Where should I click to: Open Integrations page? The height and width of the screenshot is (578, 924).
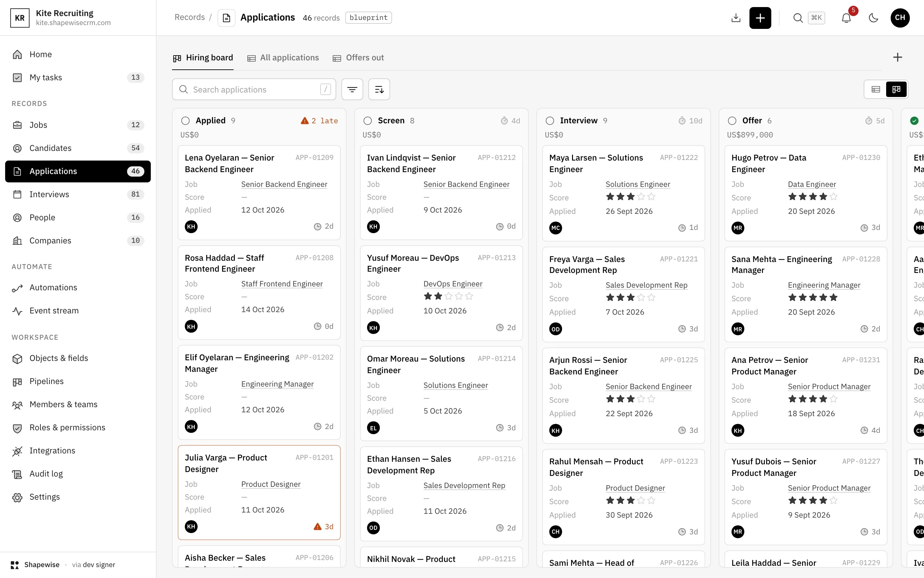pyautogui.click(x=78, y=451)
